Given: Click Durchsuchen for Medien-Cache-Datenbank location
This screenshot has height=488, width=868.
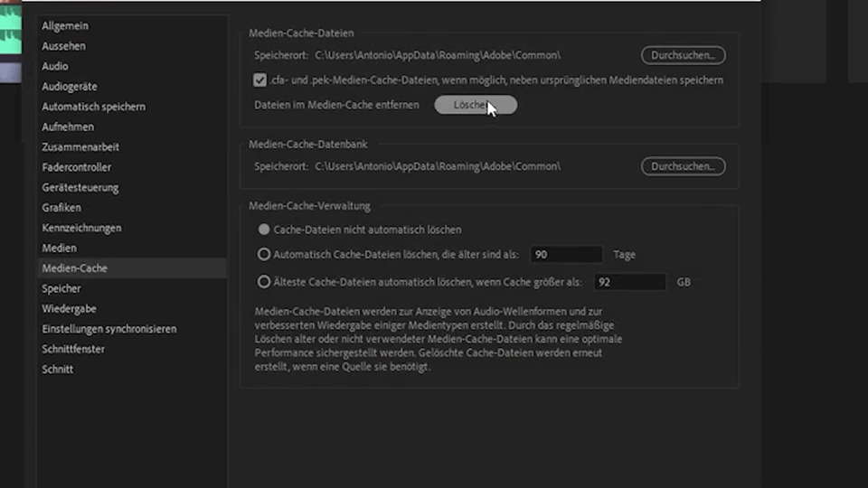Looking at the screenshot, I should (683, 166).
